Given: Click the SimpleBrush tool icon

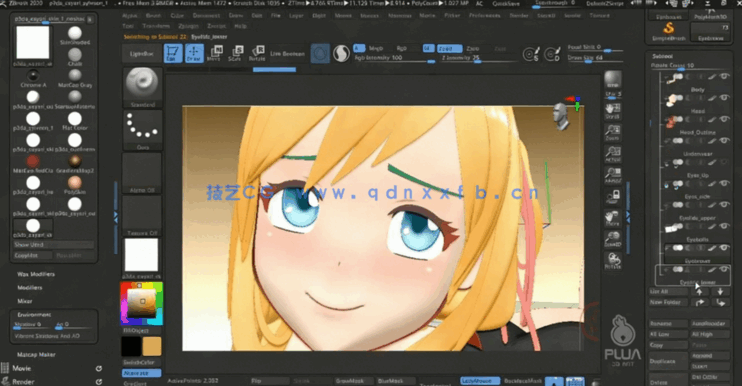Looking at the screenshot, I should pyautogui.click(x=668, y=31).
